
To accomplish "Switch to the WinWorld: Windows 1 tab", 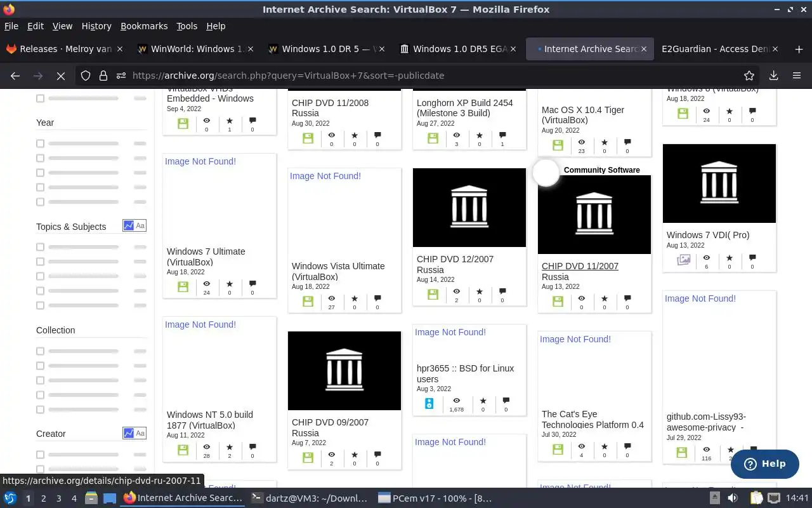I will (x=195, y=49).
